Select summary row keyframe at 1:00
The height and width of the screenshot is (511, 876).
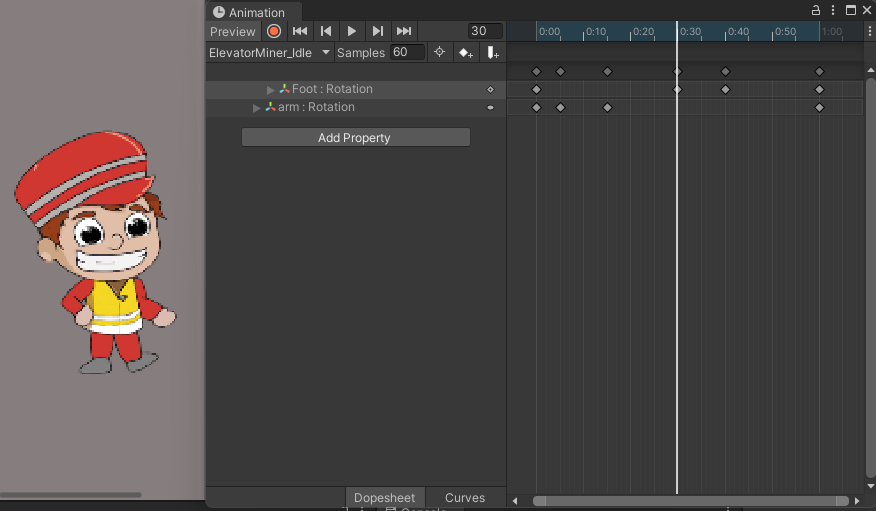(820, 71)
